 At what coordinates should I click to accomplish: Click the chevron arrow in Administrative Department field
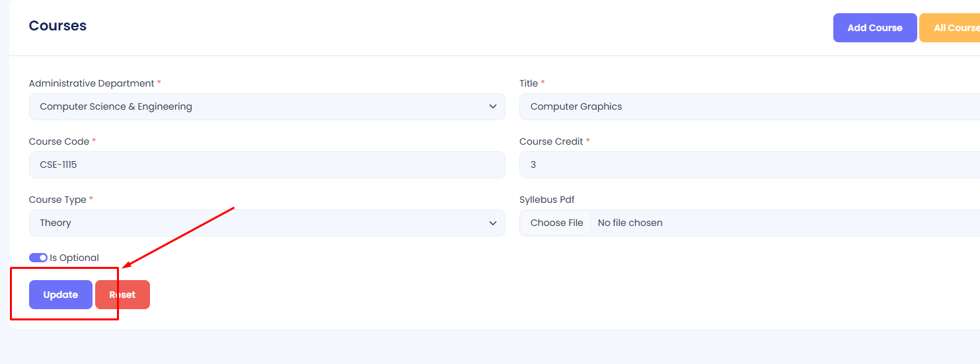click(x=493, y=106)
